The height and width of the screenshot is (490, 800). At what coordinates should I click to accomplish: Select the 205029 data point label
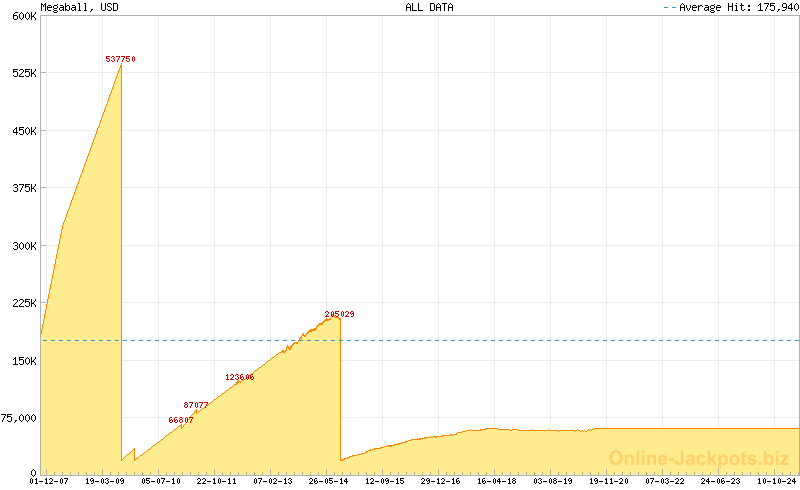tap(339, 314)
